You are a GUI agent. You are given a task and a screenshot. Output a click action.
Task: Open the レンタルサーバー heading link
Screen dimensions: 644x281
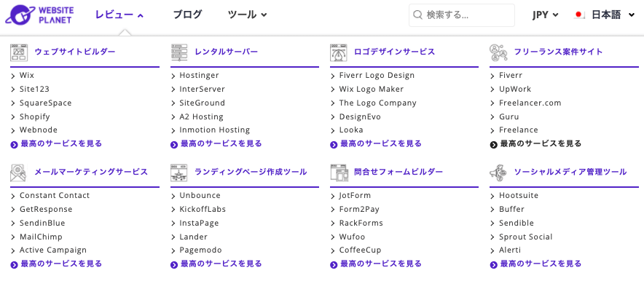(x=227, y=52)
